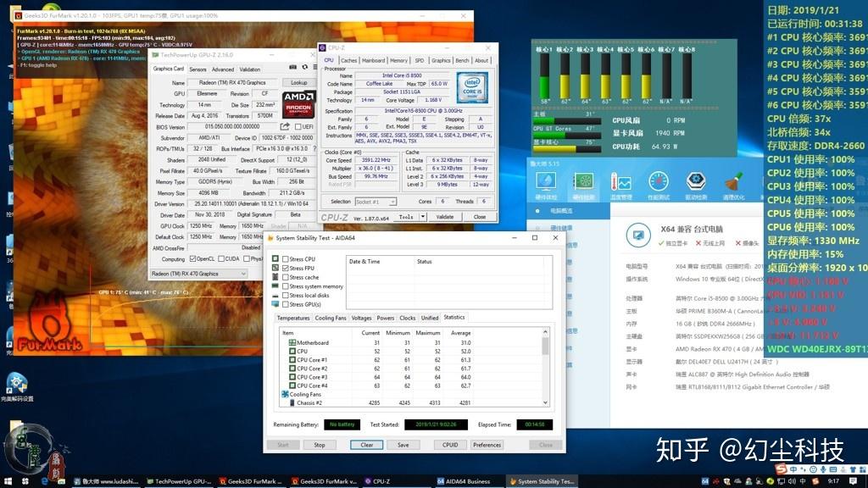
Task: Click the Core 1 temperature bar in monitor widget
Action: click(545, 77)
